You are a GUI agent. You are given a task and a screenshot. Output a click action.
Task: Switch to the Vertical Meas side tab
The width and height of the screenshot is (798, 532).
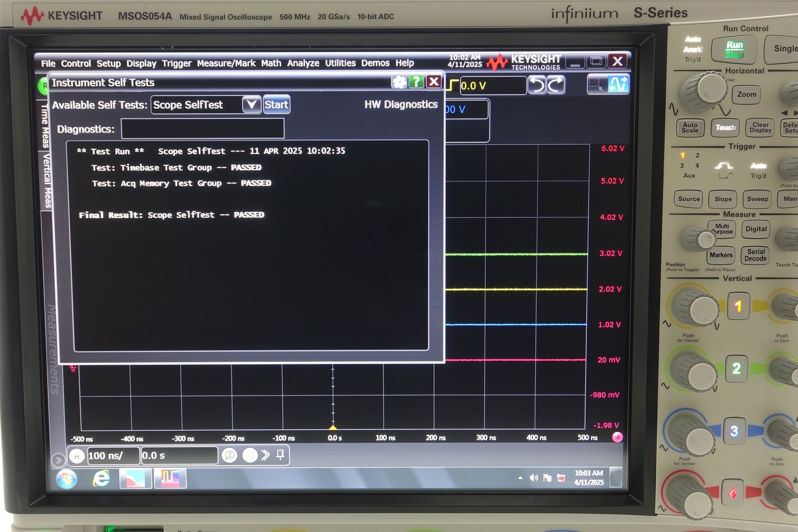click(46, 181)
